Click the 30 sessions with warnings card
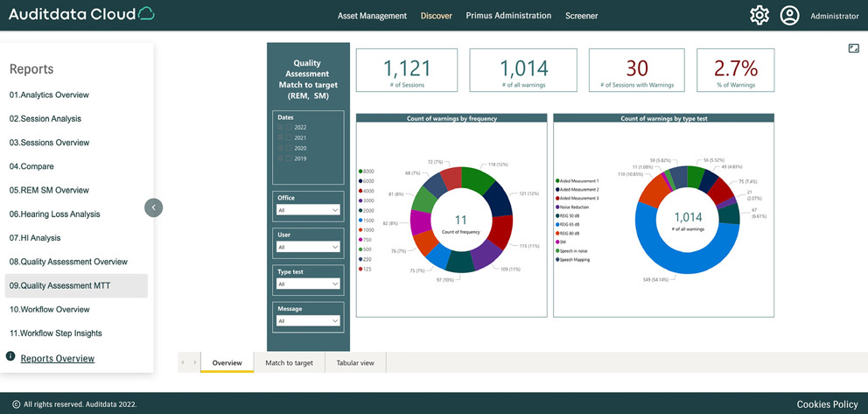 [637, 70]
